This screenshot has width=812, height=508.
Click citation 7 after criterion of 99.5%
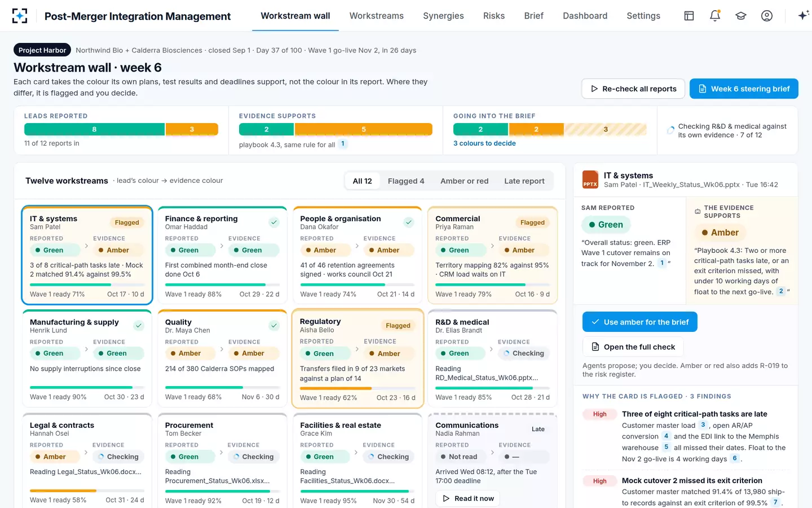775,502
